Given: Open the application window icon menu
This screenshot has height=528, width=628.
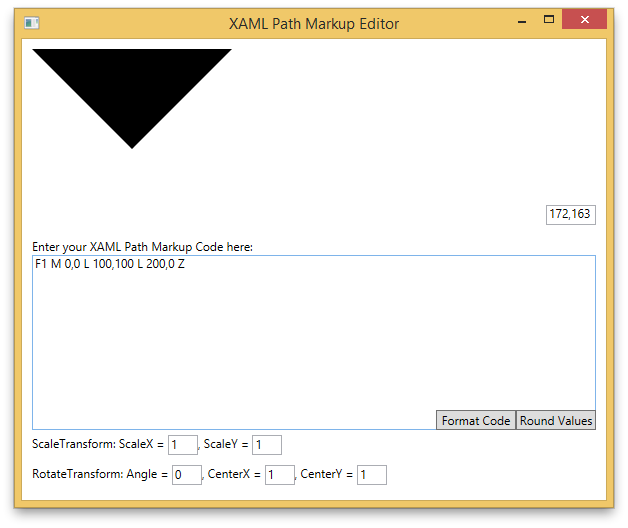Looking at the screenshot, I should 31,23.
